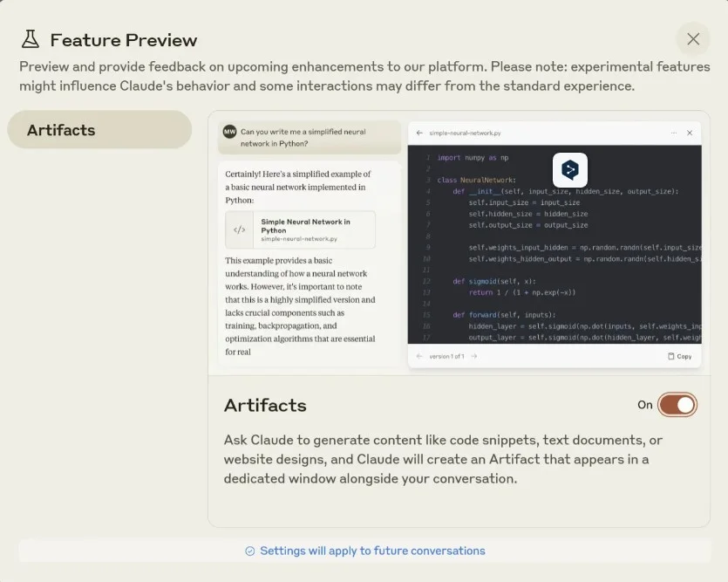Click the Copy button in code preview

(x=680, y=356)
